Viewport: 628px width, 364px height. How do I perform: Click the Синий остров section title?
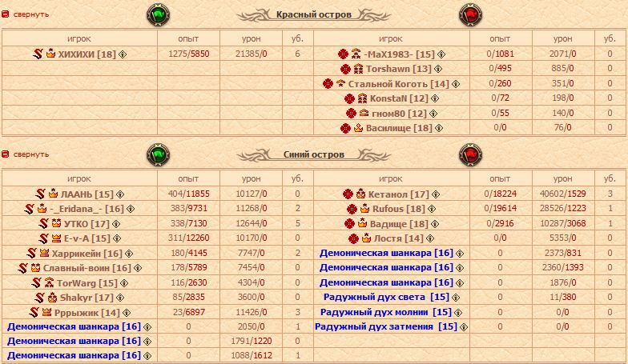(x=314, y=154)
